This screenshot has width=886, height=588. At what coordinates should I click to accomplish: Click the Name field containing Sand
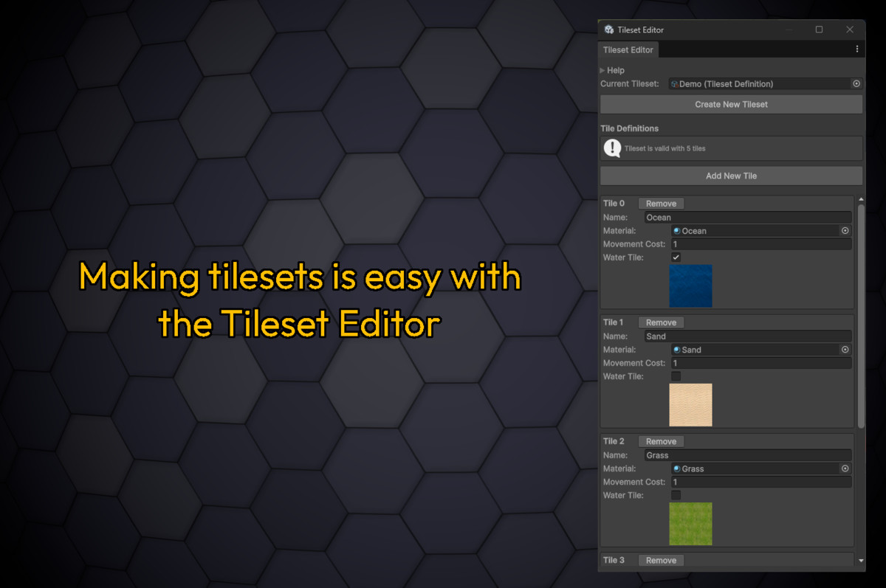747,336
